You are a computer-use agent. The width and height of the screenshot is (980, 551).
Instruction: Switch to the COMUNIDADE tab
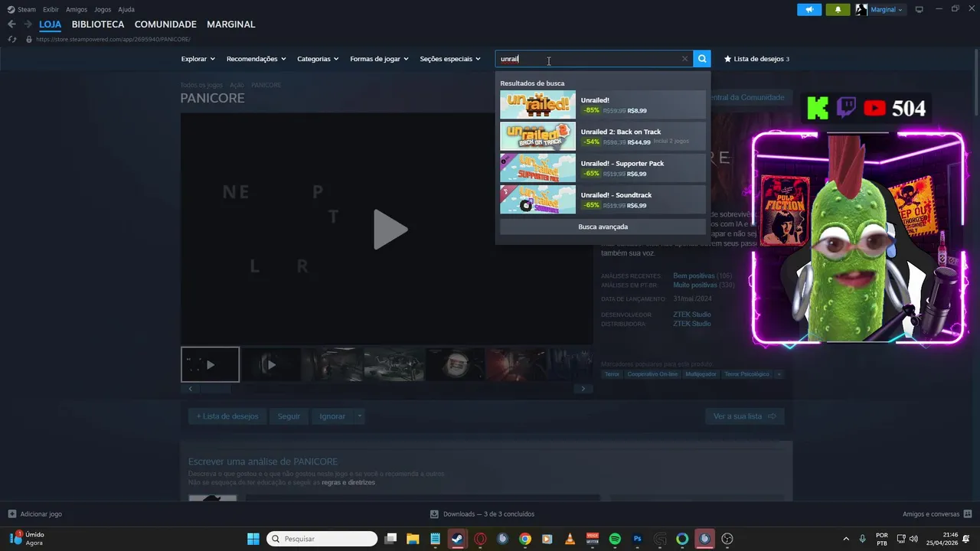click(165, 24)
